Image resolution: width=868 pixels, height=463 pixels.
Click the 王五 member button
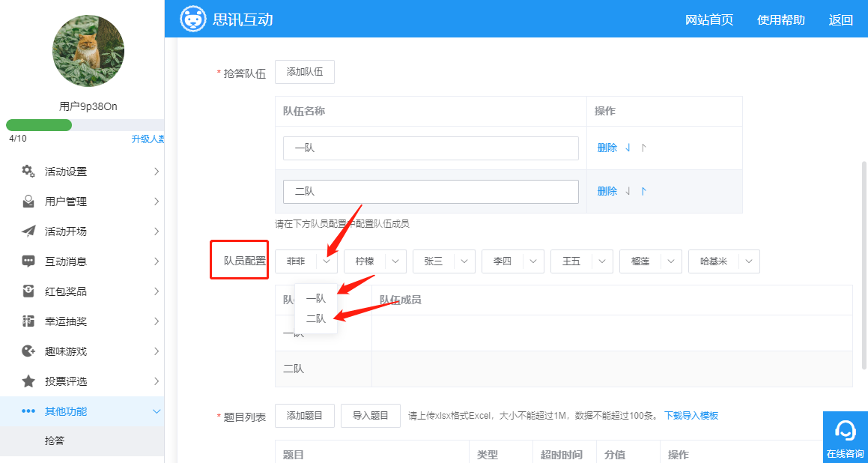(571, 261)
